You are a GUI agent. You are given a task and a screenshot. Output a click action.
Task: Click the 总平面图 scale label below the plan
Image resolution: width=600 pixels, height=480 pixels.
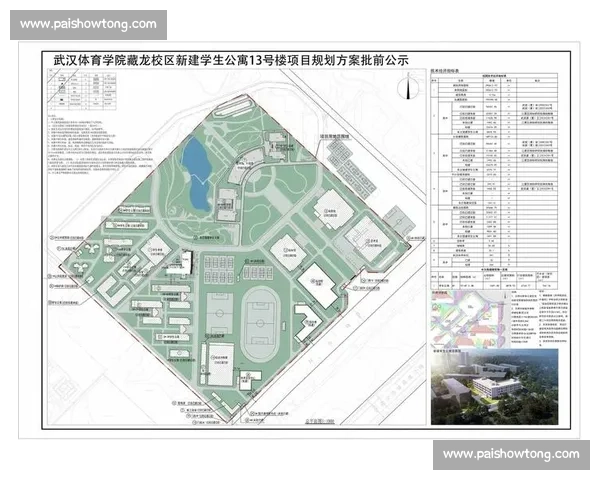tap(320, 421)
